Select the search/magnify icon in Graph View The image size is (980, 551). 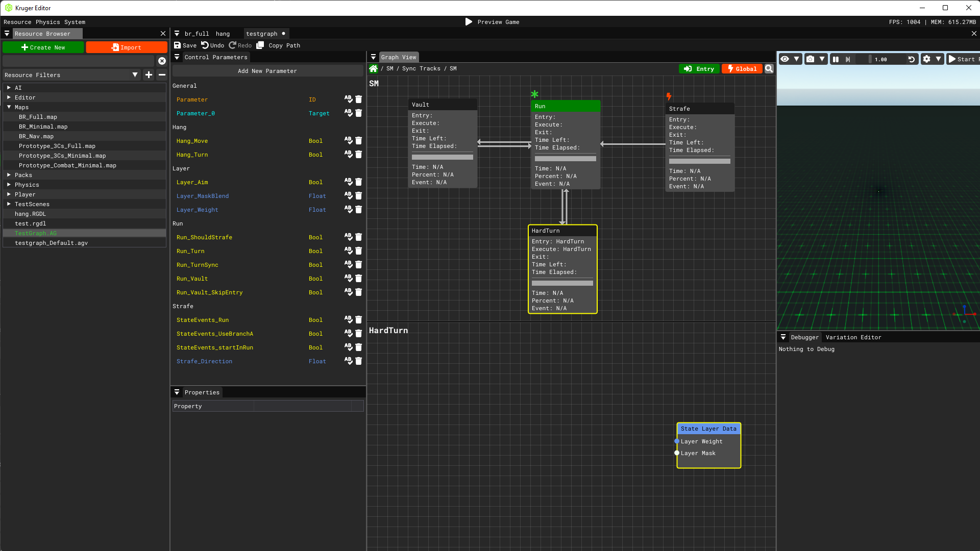click(x=769, y=69)
